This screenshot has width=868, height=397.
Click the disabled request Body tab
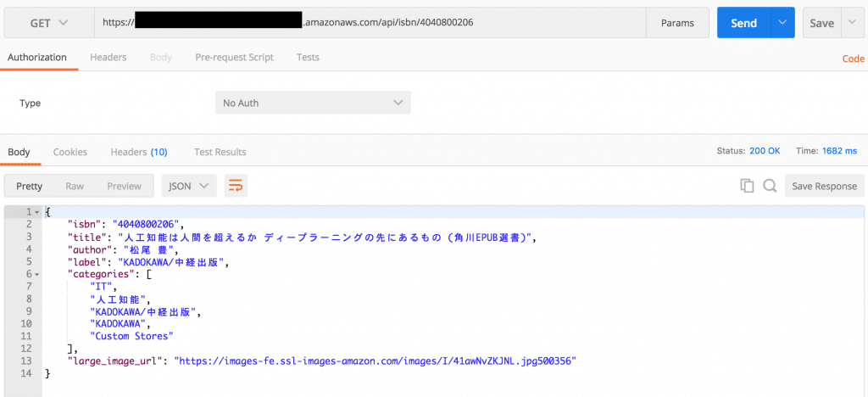click(161, 57)
